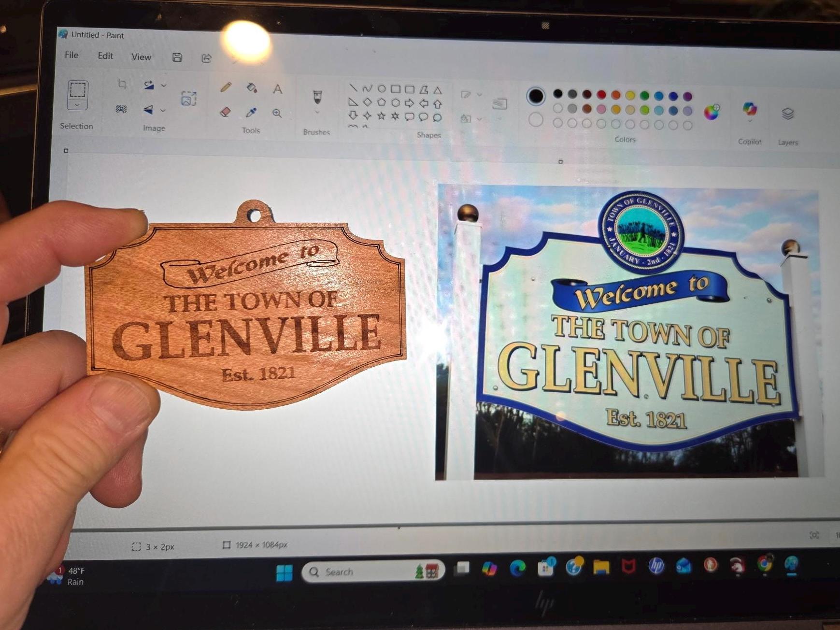Screen dimensions: 840x630
Task: Open the Layers panel icon
Action: click(x=788, y=114)
